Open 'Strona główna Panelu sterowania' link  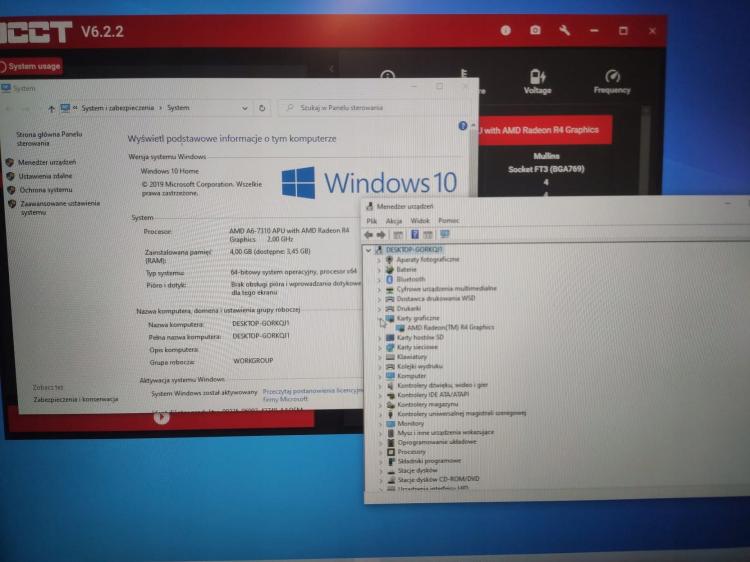tap(49, 139)
